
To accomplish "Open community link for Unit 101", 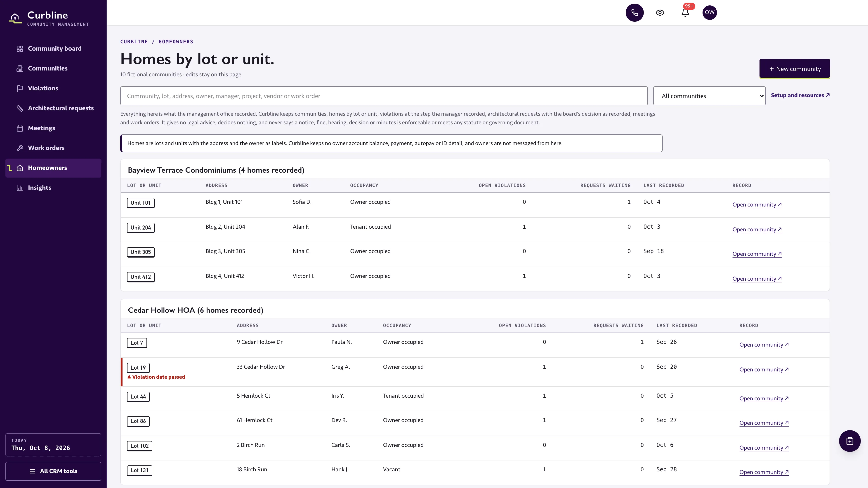I will point(757,205).
